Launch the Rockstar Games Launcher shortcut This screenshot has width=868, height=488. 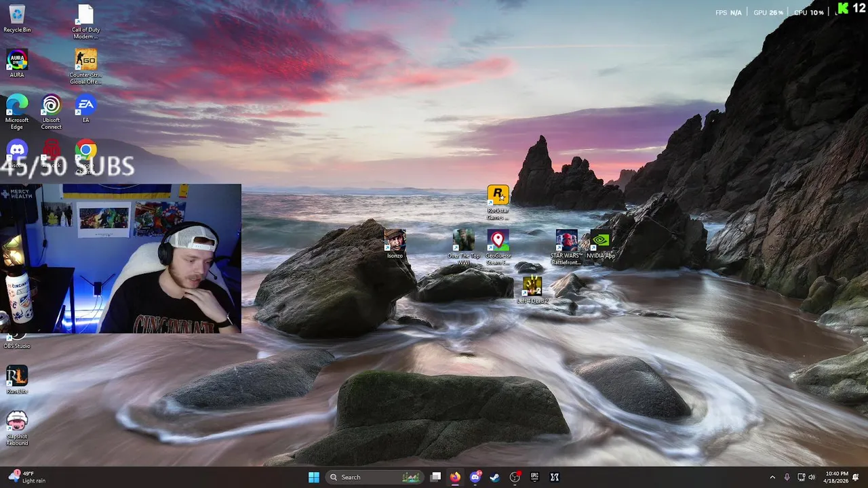[498, 203]
